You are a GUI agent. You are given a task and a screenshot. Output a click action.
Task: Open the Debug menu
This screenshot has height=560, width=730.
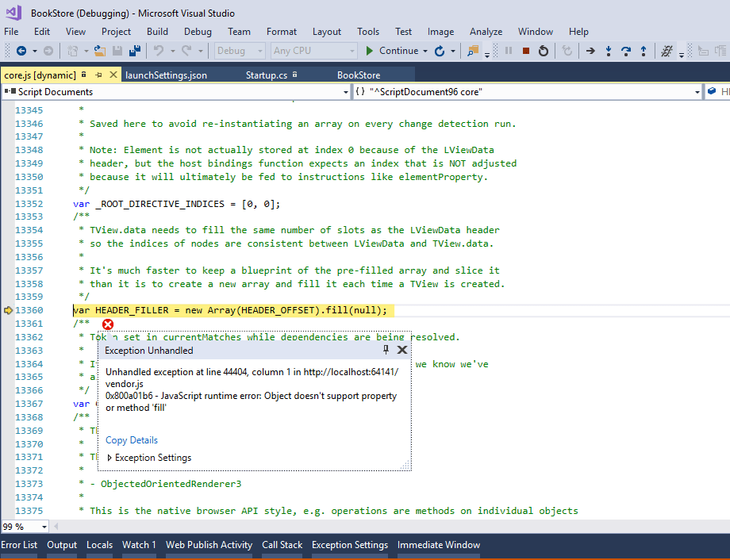click(198, 32)
